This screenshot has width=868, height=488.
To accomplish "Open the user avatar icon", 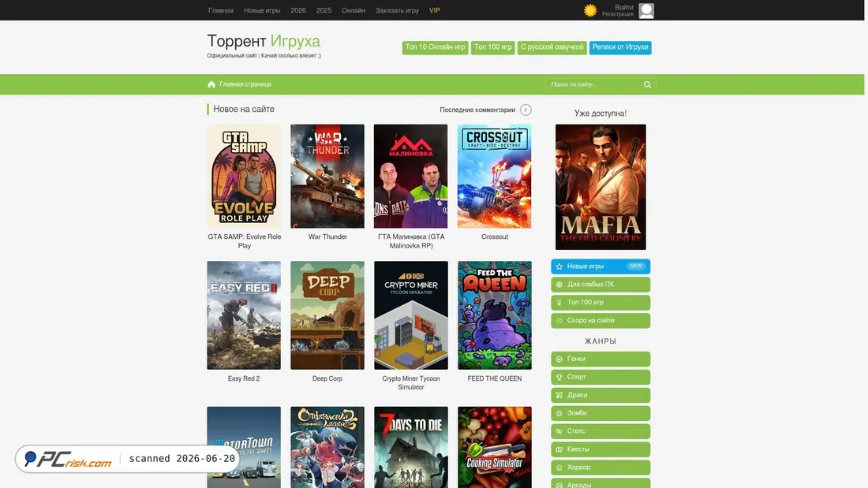I will [646, 10].
